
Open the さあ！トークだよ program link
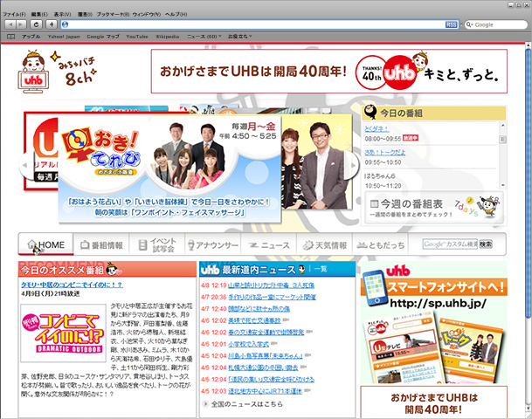(384, 153)
